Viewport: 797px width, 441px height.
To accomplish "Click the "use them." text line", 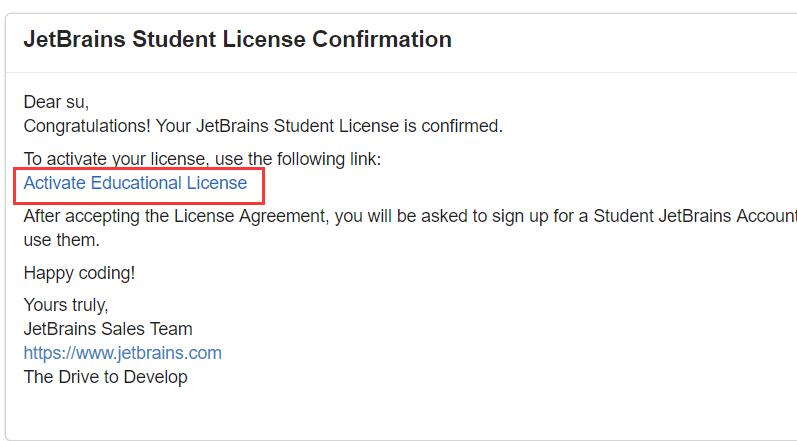I will [62, 241].
